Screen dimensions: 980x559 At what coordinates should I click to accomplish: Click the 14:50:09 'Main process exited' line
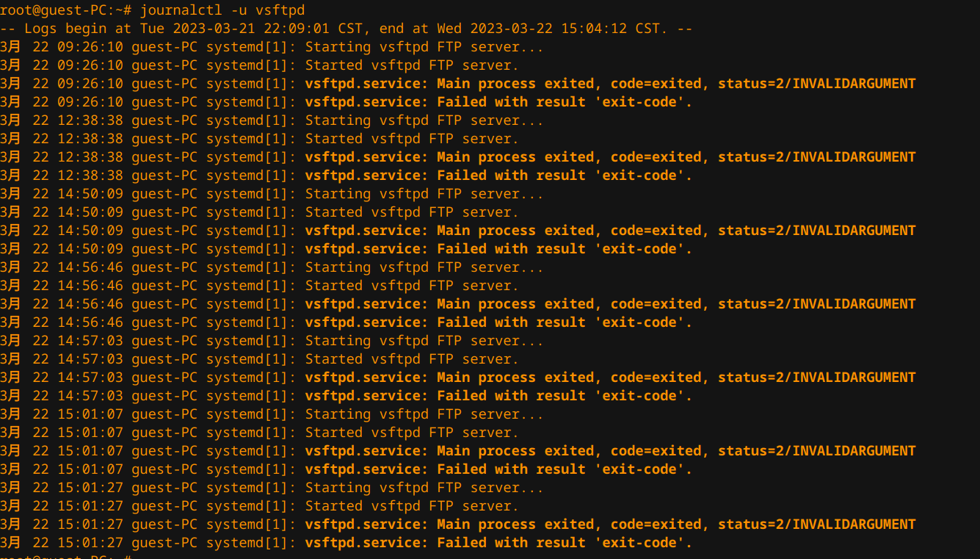click(458, 231)
